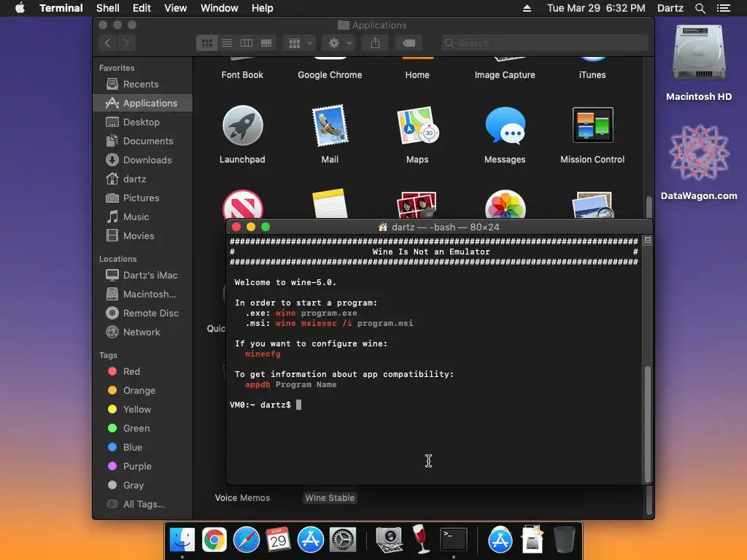Go back in Finder window
Image resolution: width=747 pixels, height=560 pixels.
(108, 43)
